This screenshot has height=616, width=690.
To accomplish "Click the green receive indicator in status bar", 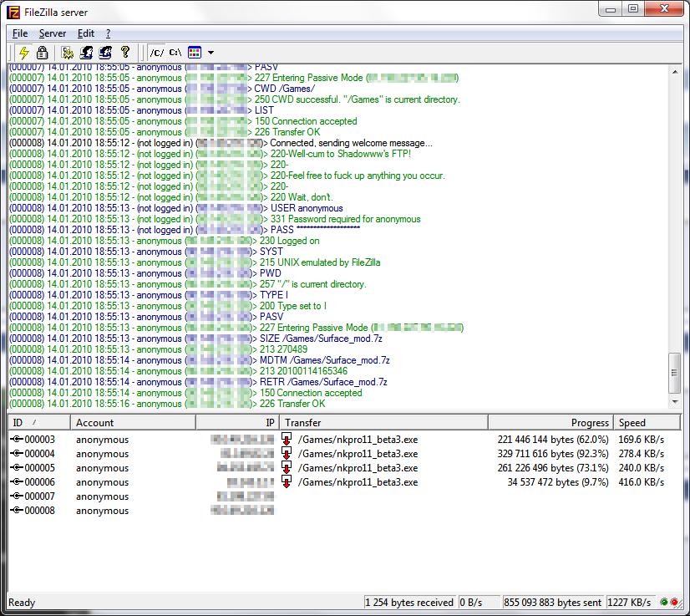I will click(x=664, y=602).
